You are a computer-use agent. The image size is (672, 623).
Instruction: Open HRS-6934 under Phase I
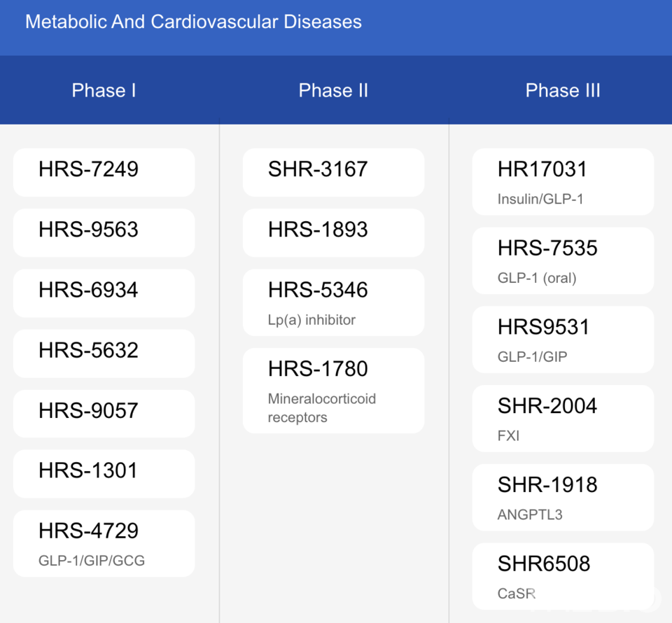click(x=104, y=293)
